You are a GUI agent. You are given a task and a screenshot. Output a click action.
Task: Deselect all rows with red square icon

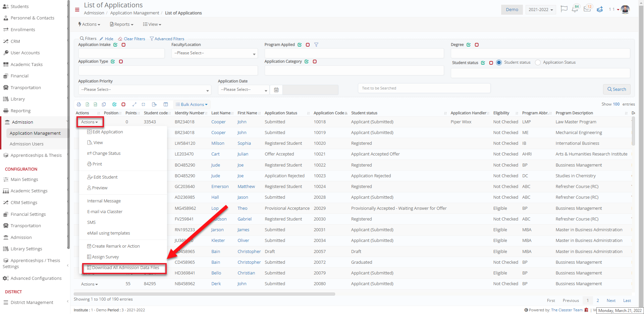tap(123, 104)
